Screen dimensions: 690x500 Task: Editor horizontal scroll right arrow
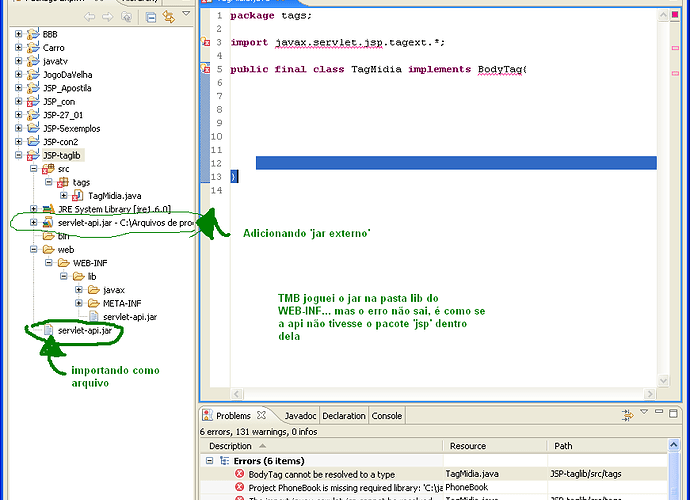[650, 394]
